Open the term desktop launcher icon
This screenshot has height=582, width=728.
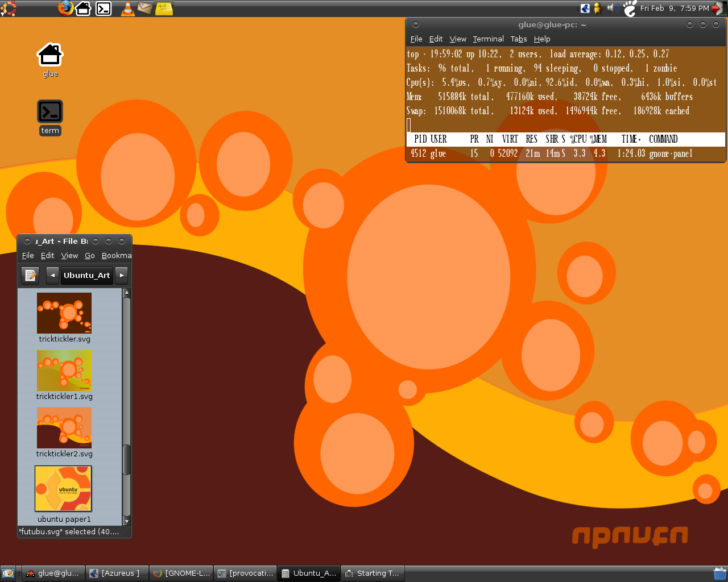[50, 111]
